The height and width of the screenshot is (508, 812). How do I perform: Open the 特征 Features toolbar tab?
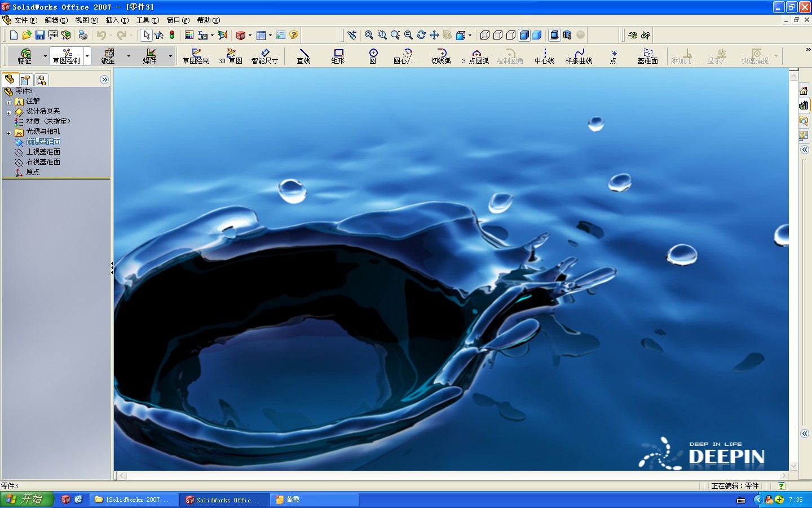tap(25, 56)
